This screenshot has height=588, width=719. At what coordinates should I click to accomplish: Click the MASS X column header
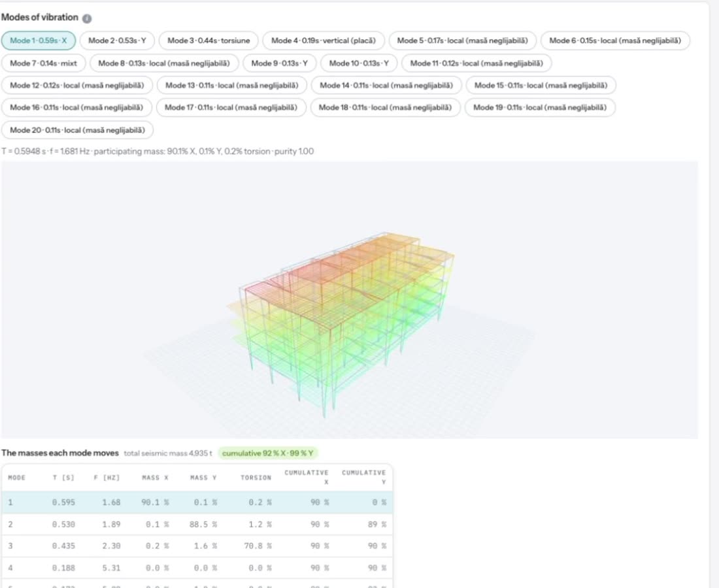tap(155, 478)
